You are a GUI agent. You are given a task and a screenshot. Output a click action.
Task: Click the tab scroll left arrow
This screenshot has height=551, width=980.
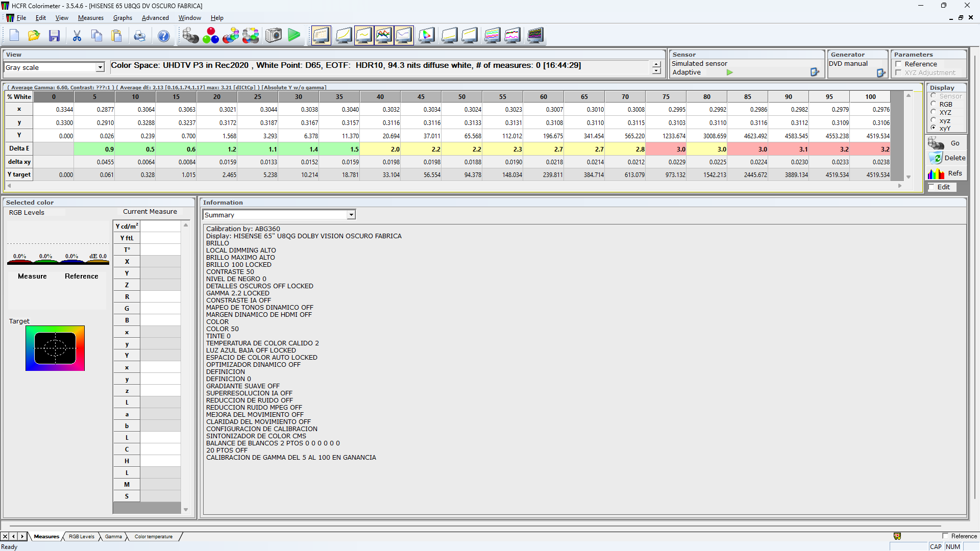pos(14,536)
